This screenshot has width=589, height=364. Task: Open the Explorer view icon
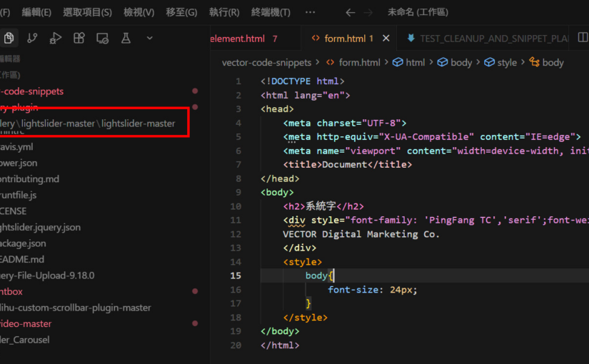pos(9,38)
